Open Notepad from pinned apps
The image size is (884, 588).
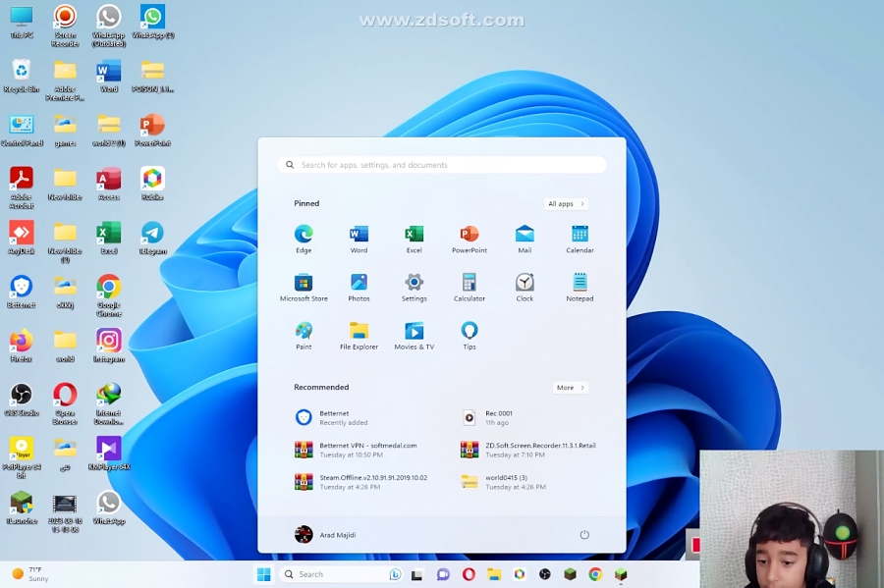[580, 288]
